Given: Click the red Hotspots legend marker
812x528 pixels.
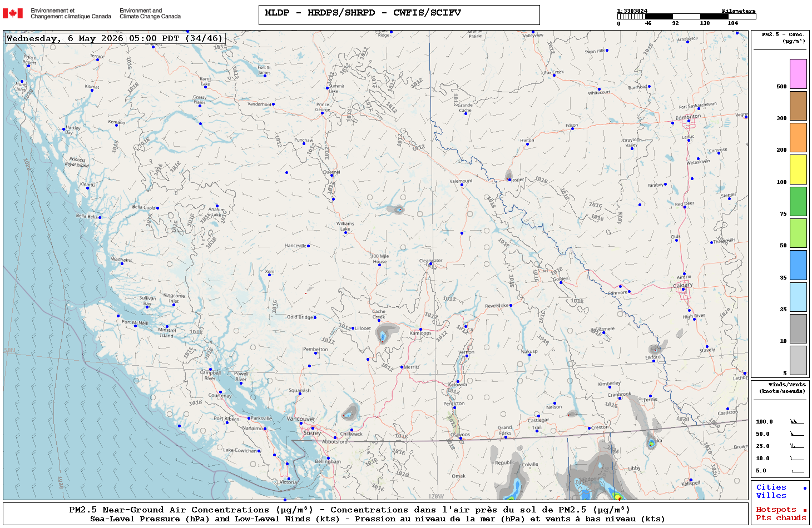Looking at the screenshot, I should 805,510.
